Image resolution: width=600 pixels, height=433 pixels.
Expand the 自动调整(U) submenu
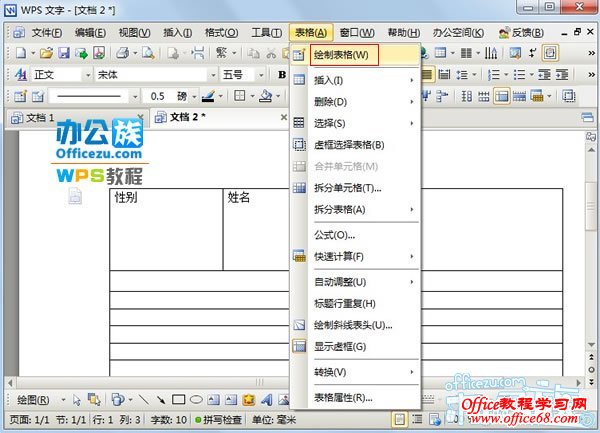[412, 282]
